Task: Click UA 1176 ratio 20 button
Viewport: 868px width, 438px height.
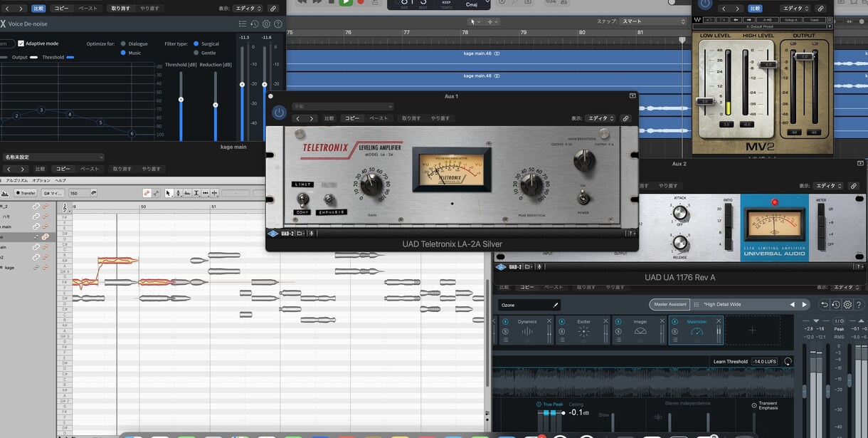Action: point(729,210)
